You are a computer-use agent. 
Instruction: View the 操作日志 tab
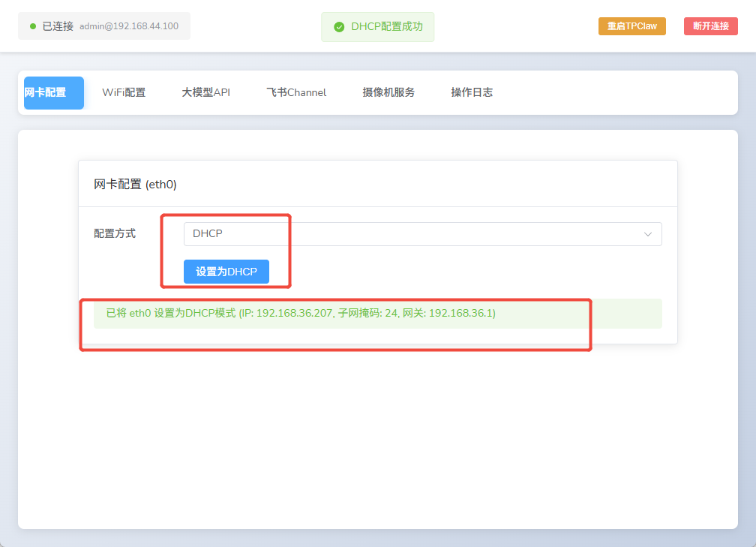pyautogui.click(x=472, y=93)
